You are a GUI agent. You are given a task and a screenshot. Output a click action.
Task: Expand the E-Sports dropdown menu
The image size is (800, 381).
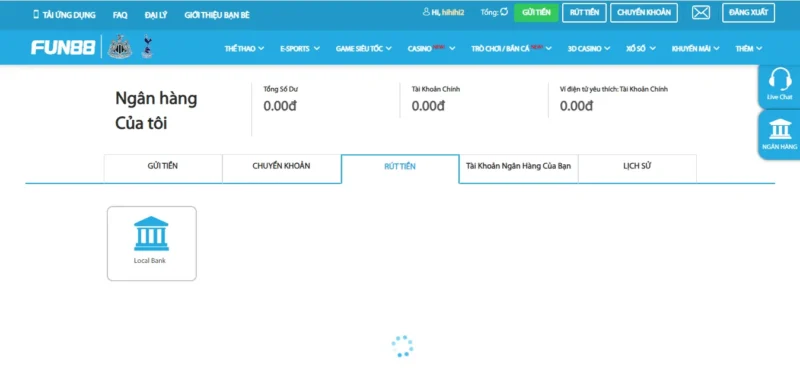coord(300,48)
